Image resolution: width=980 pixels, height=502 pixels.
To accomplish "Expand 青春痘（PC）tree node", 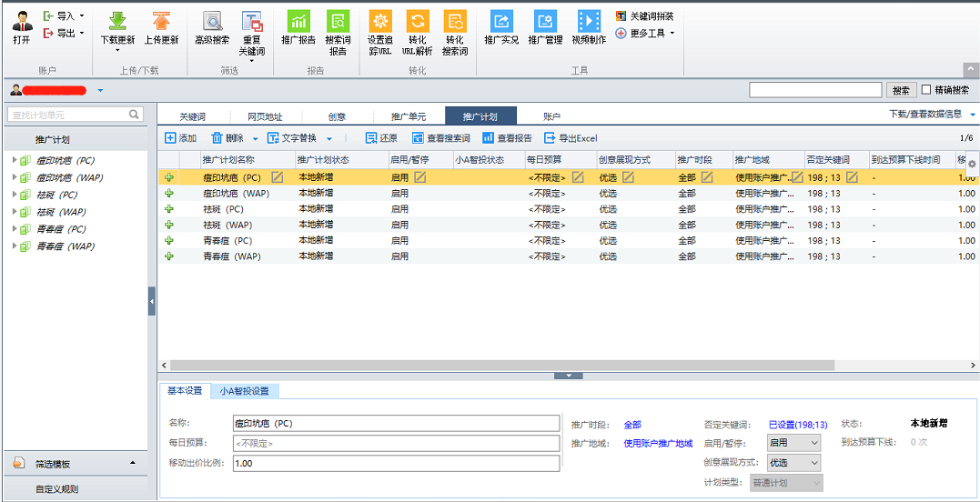I will coord(15,228).
